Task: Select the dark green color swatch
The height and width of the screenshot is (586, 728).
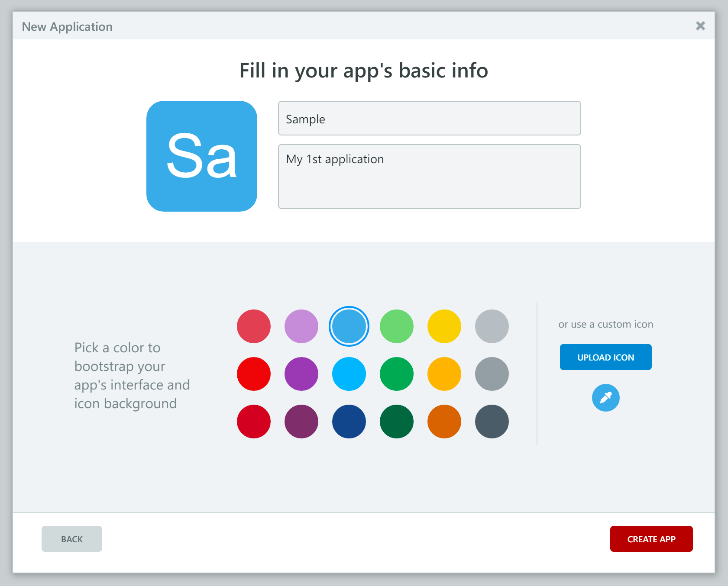Action: point(397,422)
